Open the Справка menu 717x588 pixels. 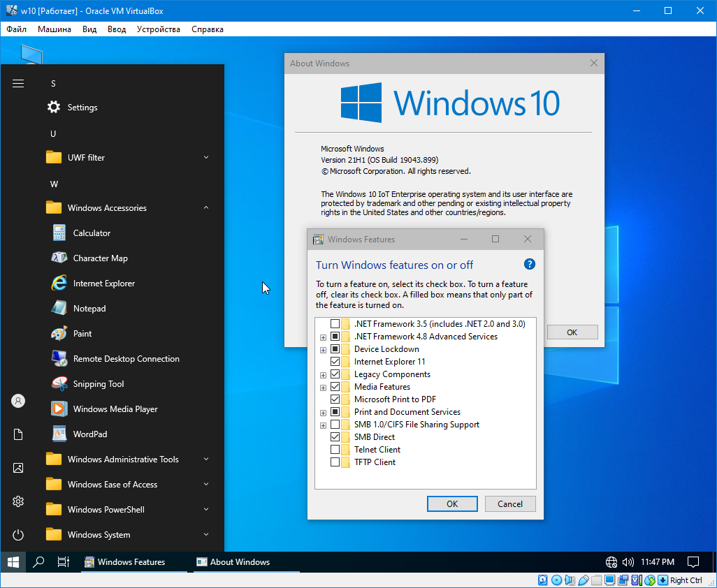point(208,29)
